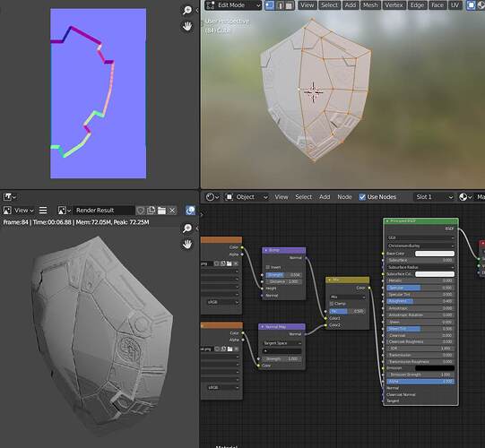This screenshot has height=448, width=485.
Task: Open the browse image icon beside Render Result
Action: coord(65,211)
